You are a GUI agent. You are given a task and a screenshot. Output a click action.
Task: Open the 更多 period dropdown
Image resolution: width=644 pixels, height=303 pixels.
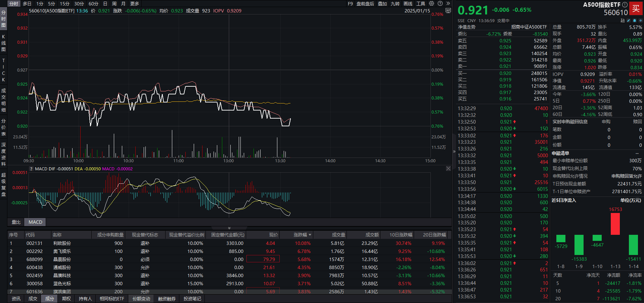coord(135,4)
